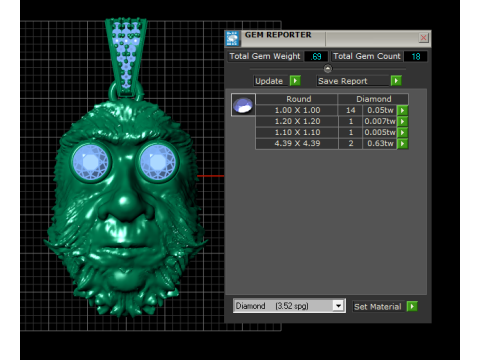Click the Total Gem Count value field
The image size is (480, 360).
coord(415,56)
